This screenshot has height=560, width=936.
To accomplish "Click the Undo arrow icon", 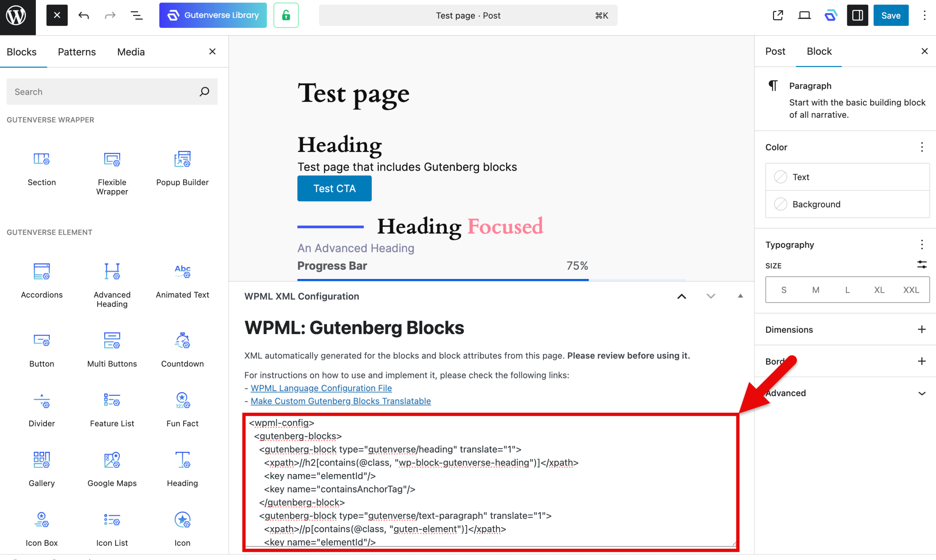I will (x=83, y=15).
